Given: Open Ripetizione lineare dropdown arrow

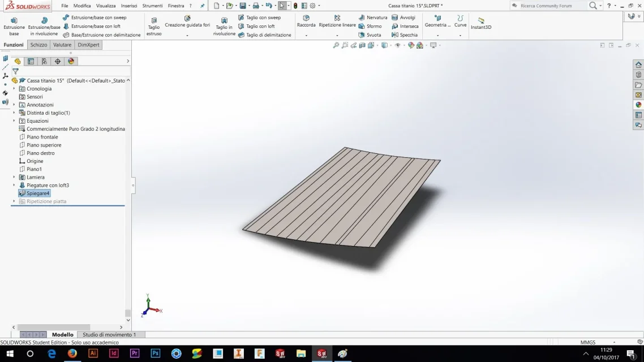Looking at the screenshot, I should tap(337, 36).
